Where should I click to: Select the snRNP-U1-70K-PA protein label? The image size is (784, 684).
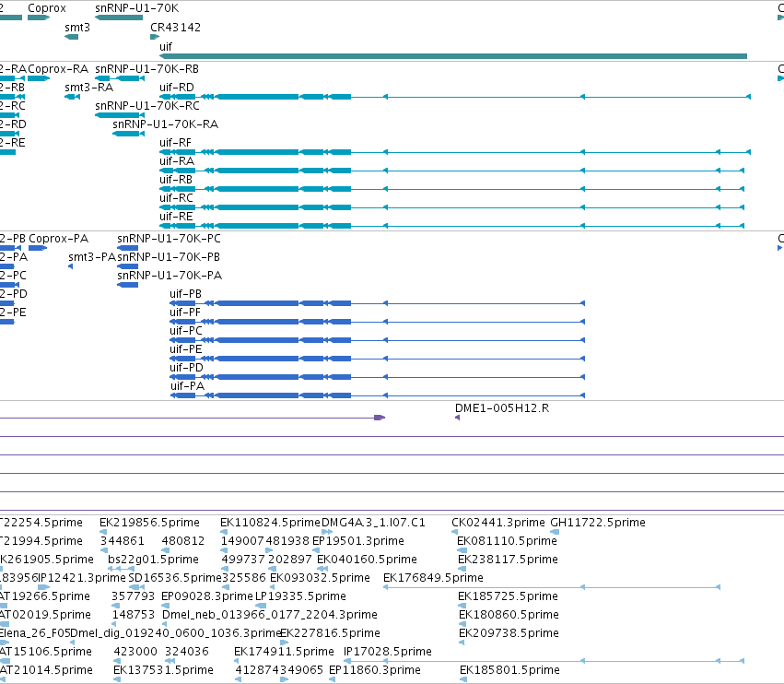click(170, 276)
